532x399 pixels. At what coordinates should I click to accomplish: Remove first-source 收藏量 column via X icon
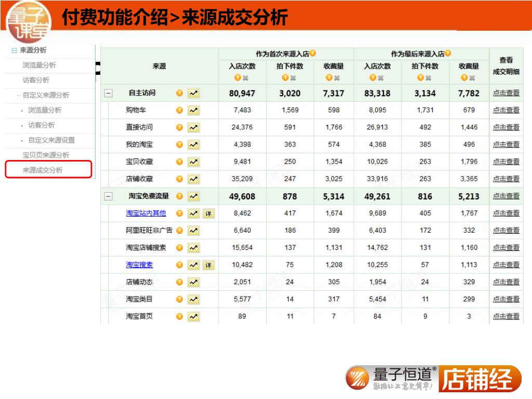[337, 78]
